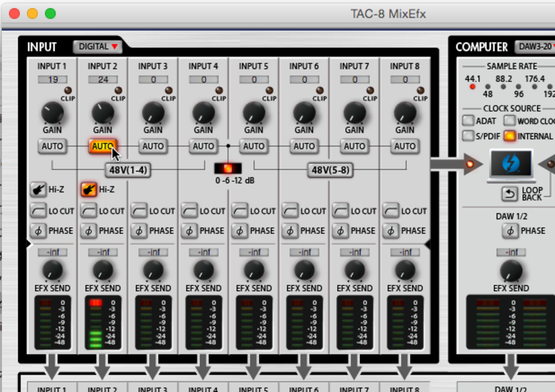Select the 44.1 sample rate indicator

472,87
